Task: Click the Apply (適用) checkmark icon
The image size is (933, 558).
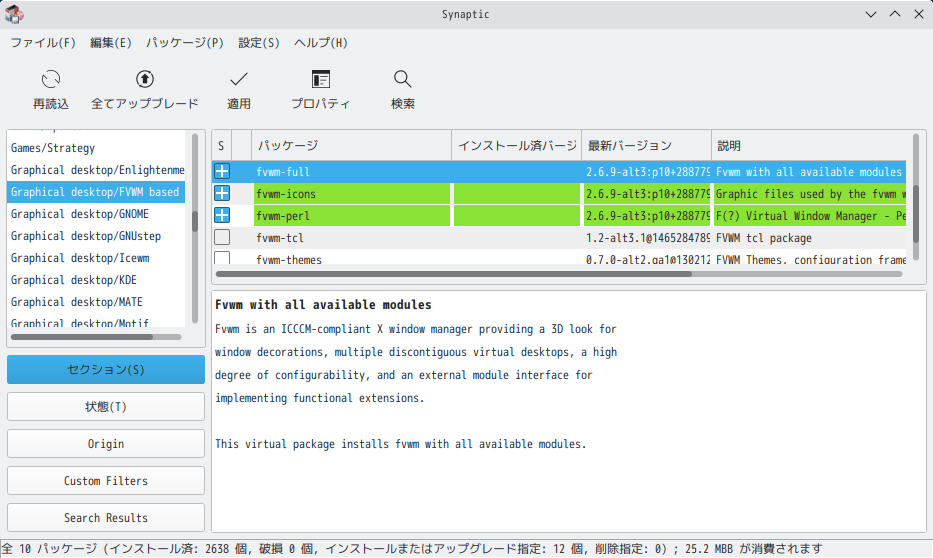Action: pos(239,79)
